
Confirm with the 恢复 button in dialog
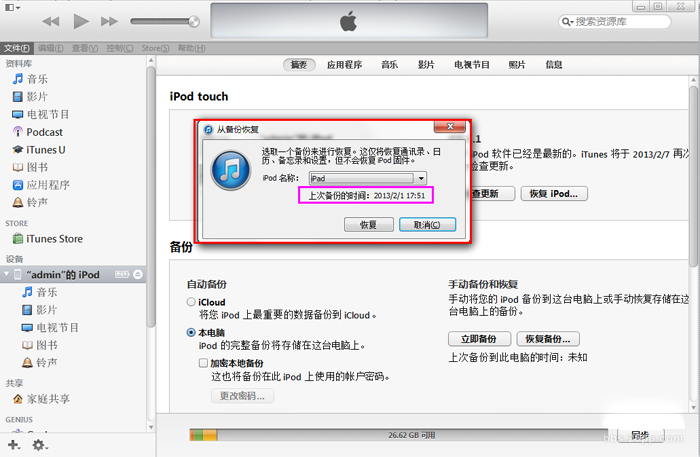[369, 224]
